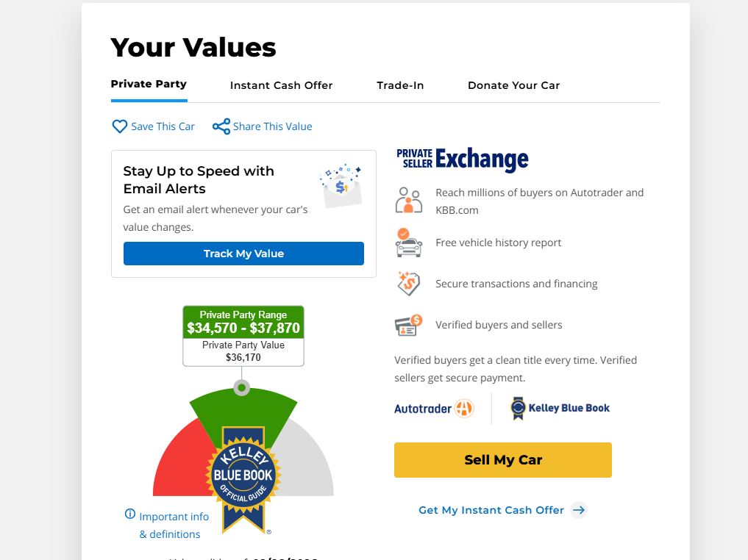The width and height of the screenshot is (748, 560).
Task: Click the free vehicle history report icon
Action: tap(409, 243)
